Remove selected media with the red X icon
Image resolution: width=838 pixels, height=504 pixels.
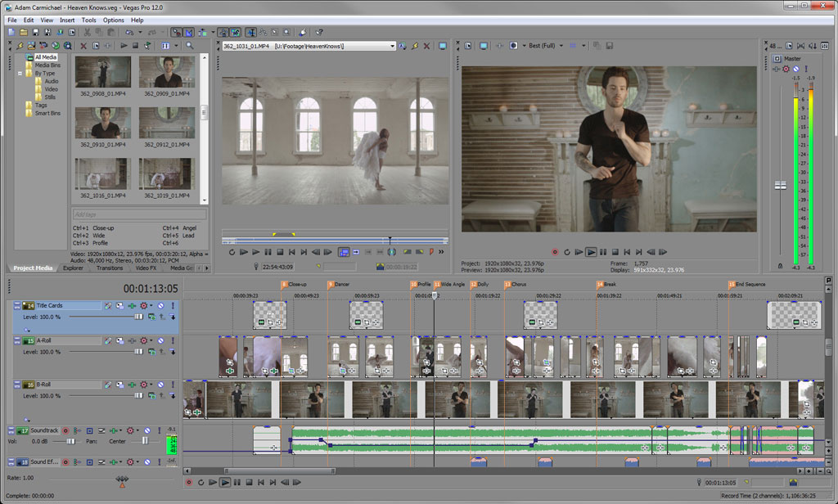[83, 46]
